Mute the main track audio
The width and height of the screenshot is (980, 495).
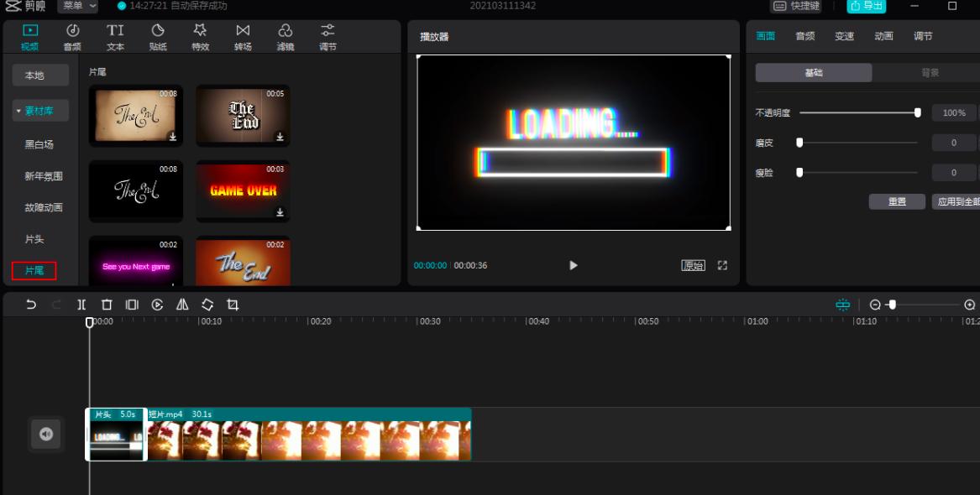46,434
